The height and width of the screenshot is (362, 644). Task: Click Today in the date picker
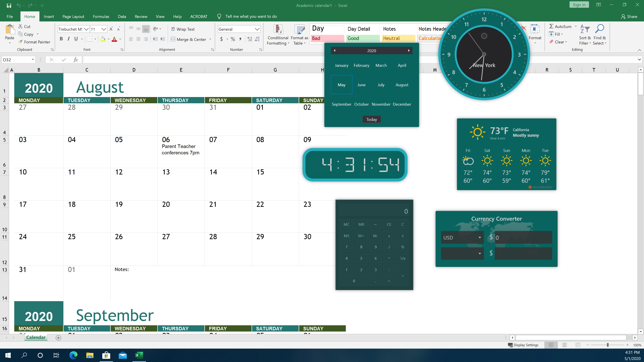(371, 119)
